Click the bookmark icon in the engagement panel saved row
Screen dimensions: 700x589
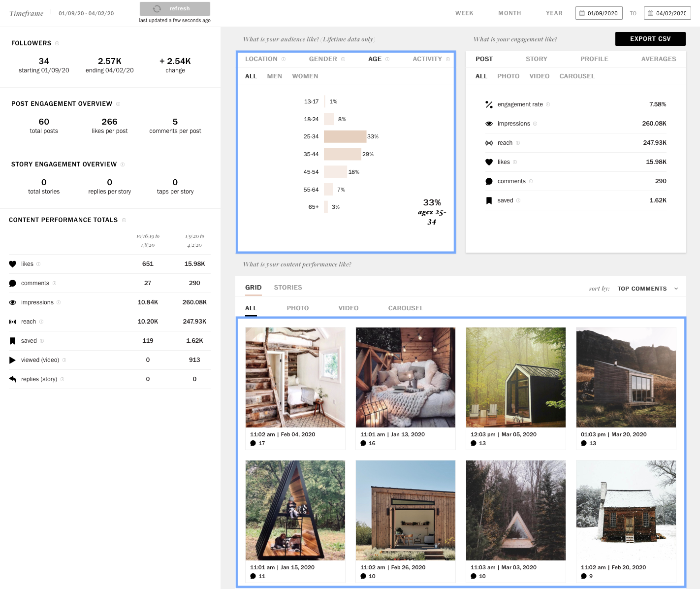[489, 200]
